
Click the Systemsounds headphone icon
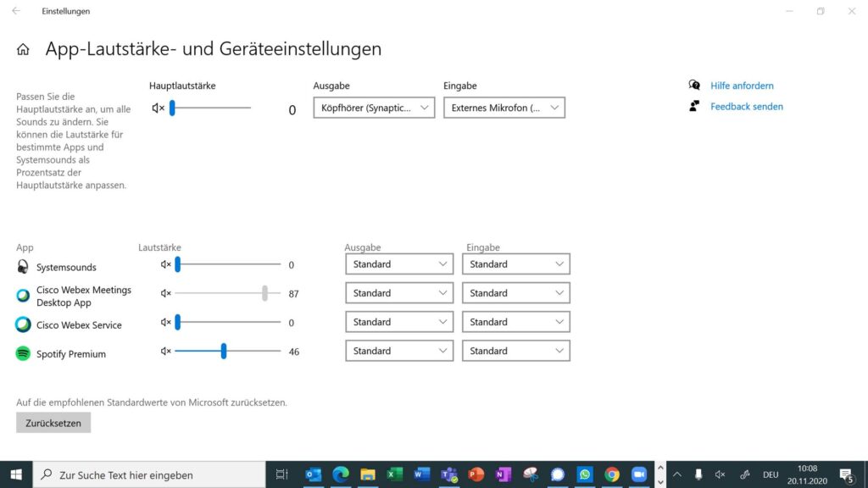pyautogui.click(x=23, y=267)
